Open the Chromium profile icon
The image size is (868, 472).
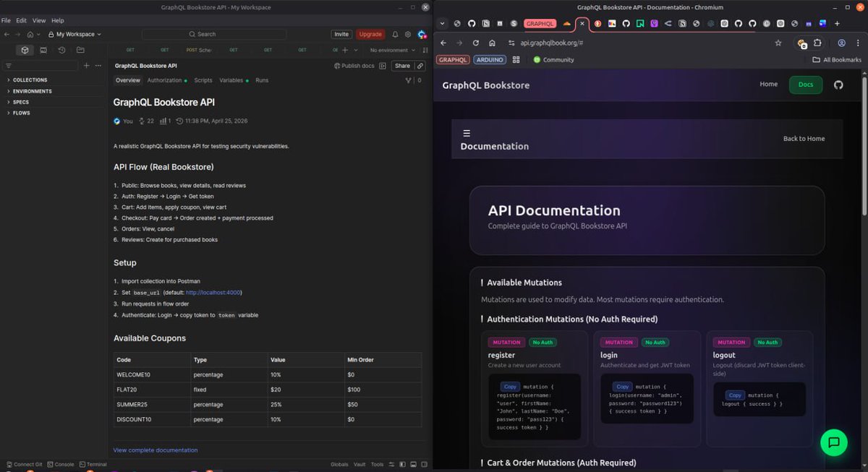[841, 43]
